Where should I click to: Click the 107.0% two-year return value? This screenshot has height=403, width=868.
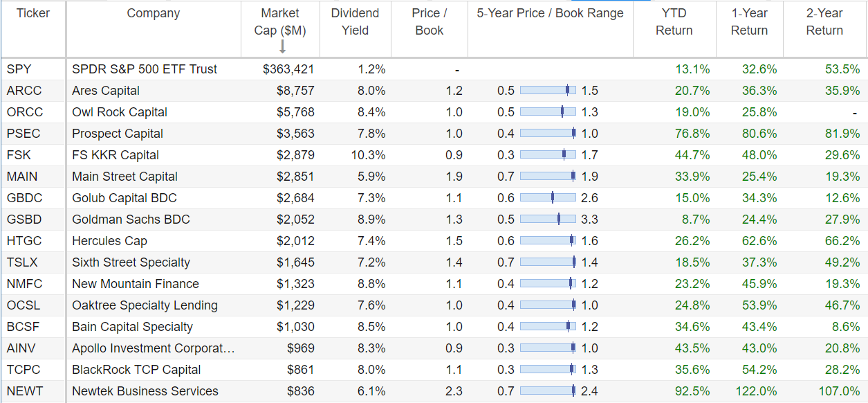pyautogui.click(x=838, y=391)
